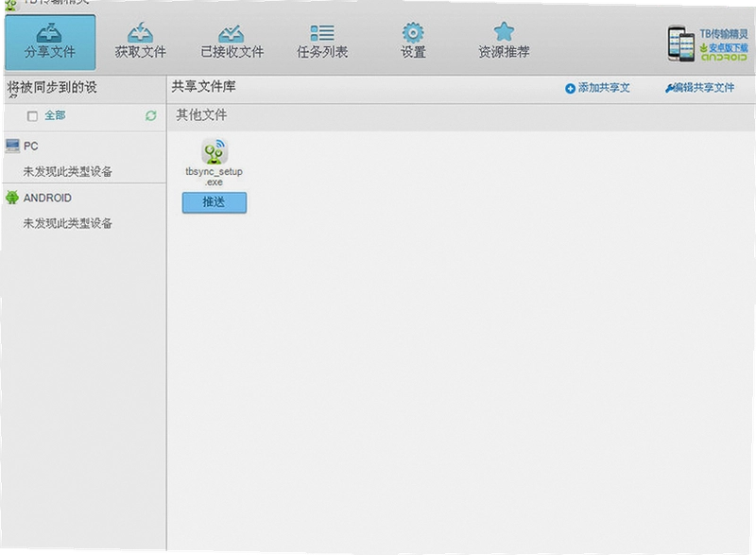Switch to the 获取文件 tab
756x555 pixels.
140,42
